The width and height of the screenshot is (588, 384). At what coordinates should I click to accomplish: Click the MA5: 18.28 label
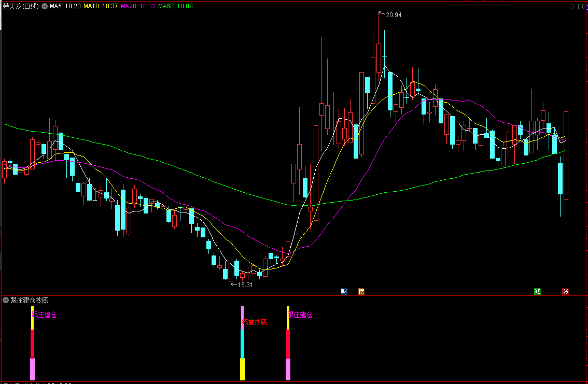point(65,6)
